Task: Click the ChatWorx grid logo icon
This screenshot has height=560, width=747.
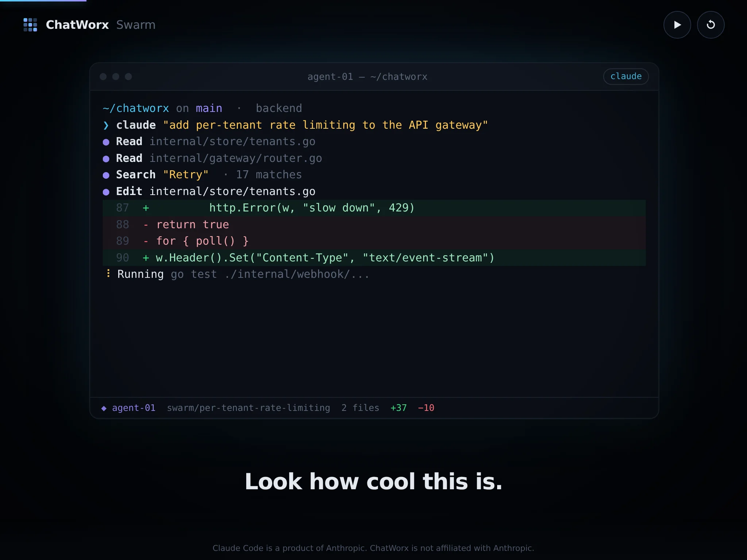Action: [x=30, y=25]
